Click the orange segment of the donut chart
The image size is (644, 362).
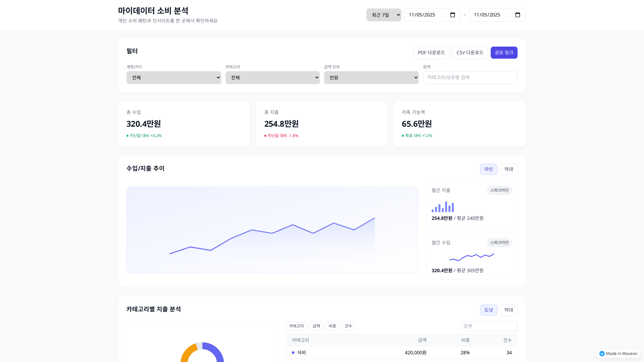point(186,352)
